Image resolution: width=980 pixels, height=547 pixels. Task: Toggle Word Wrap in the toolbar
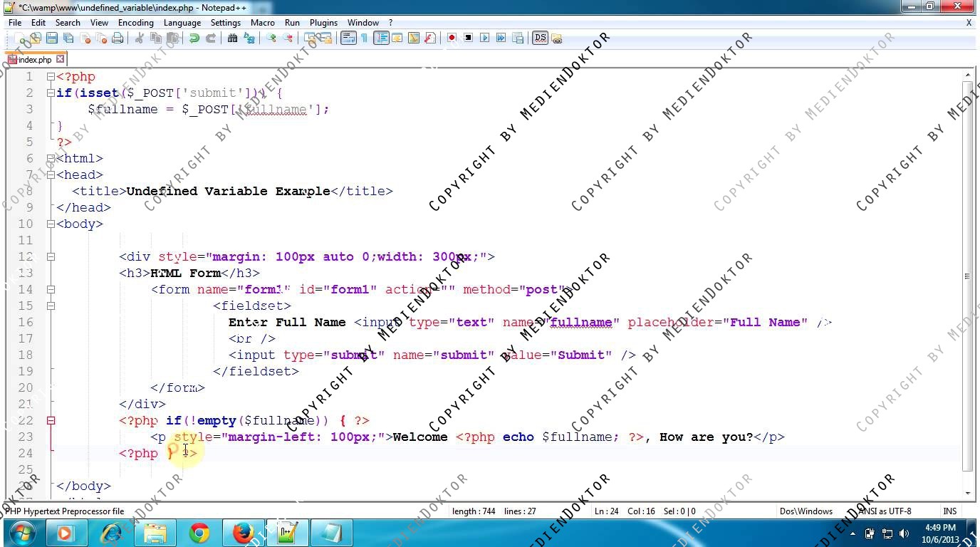[348, 38]
